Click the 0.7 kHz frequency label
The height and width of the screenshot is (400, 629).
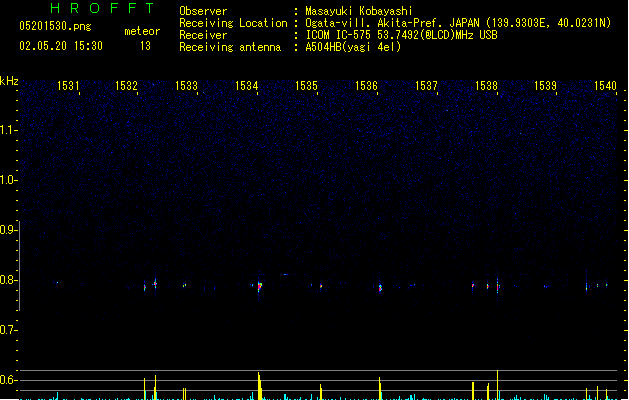click(8, 330)
